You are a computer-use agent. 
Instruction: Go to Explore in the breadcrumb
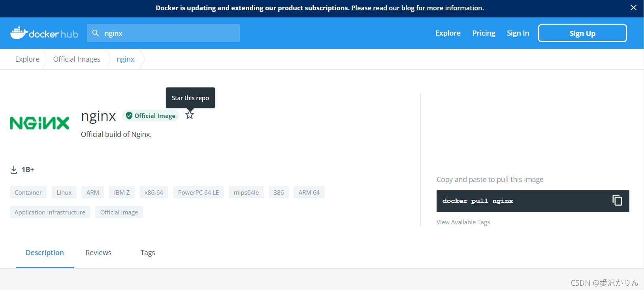click(x=27, y=59)
